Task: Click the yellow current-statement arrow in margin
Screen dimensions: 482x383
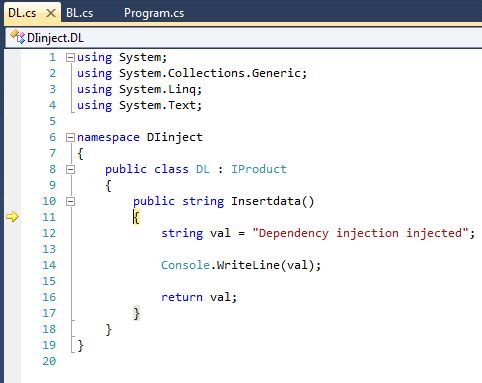Action: pyautogui.click(x=12, y=217)
